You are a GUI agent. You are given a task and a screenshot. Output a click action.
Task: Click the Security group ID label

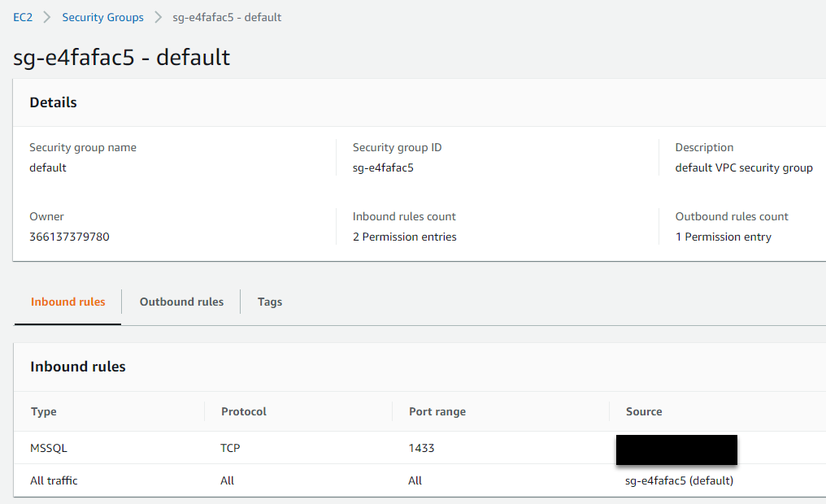pyautogui.click(x=398, y=147)
